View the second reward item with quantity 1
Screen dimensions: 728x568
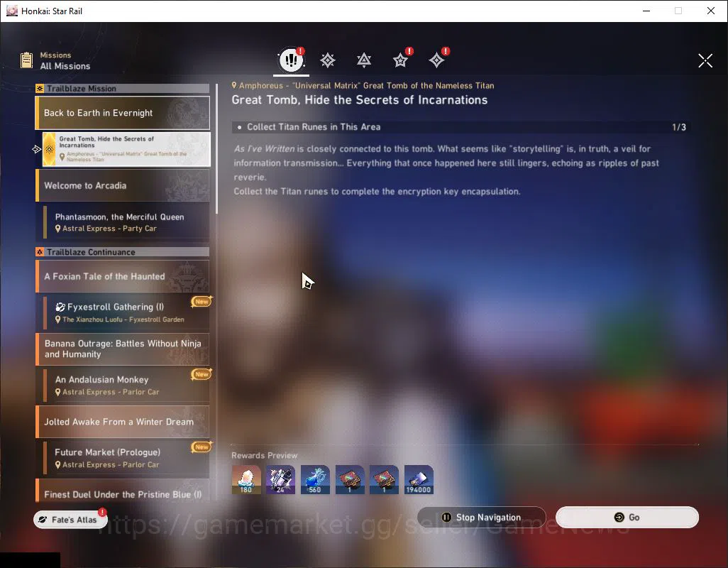(x=384, y=479)
